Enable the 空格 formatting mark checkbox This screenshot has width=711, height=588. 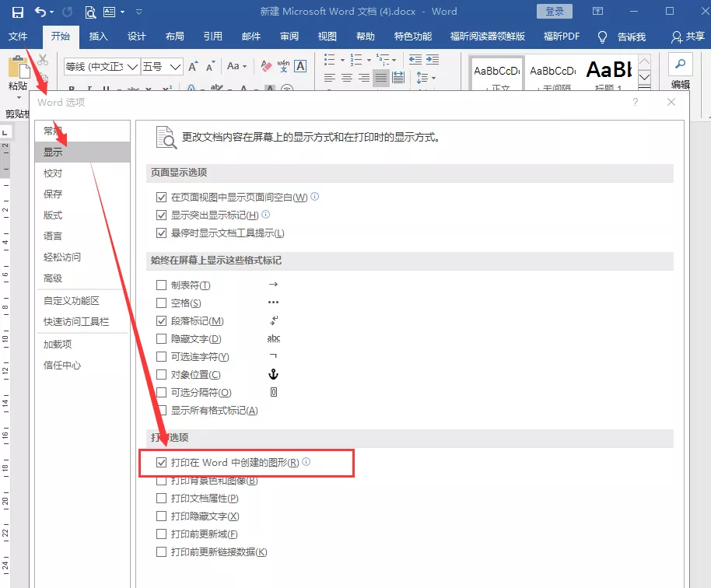(x=161, y=303)
